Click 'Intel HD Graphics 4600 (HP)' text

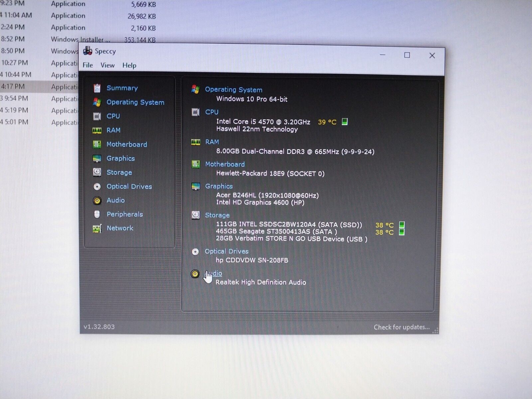click(260, 203)
